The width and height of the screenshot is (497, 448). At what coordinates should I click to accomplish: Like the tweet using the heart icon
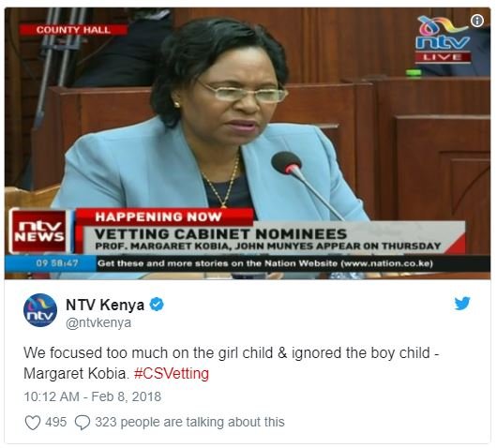click(x=33, y=423)
